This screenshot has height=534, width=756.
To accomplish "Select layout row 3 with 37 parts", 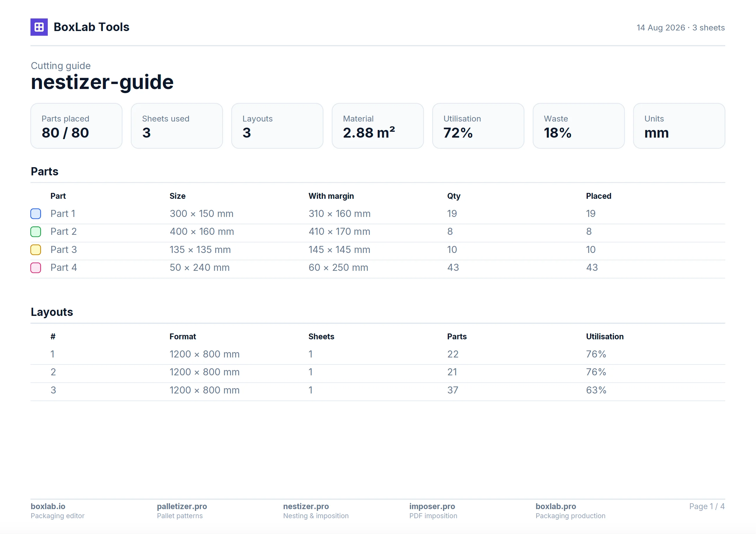I will tap(378, 390).
